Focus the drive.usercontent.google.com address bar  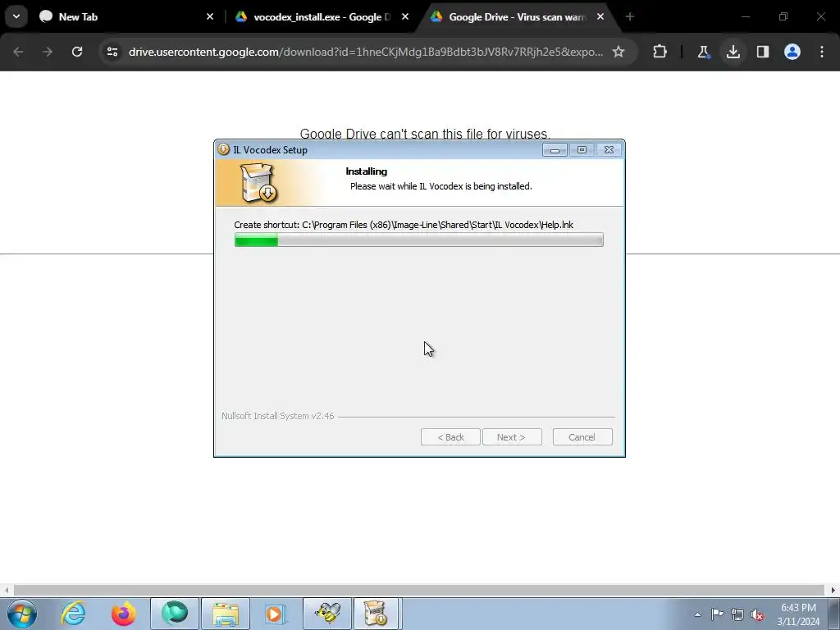click(365, 52)
